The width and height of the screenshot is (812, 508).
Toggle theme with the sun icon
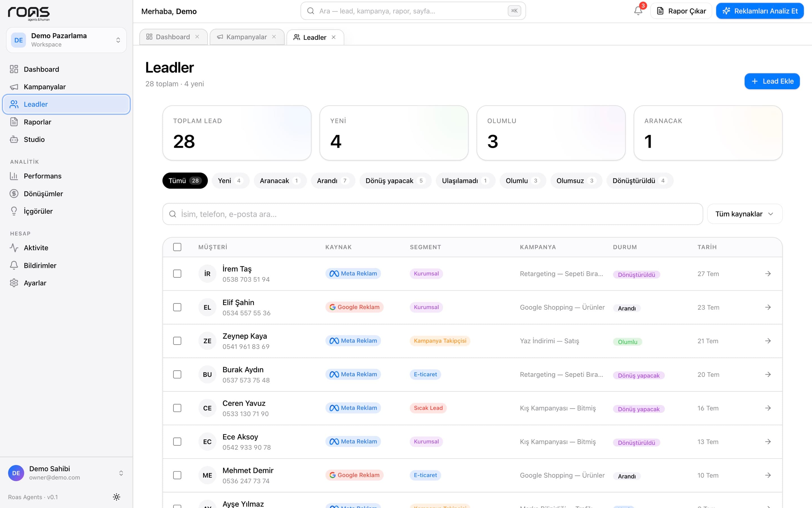click(x=116, y=497)
